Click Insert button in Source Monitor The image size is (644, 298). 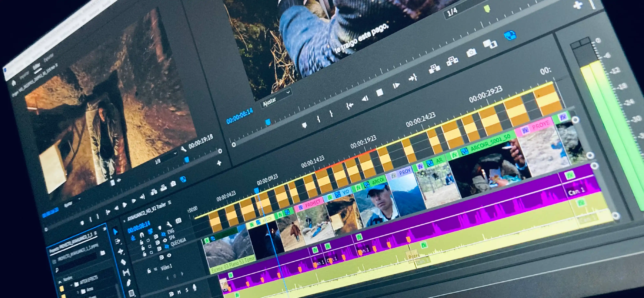pyautogui.click(x=154, y=192)
